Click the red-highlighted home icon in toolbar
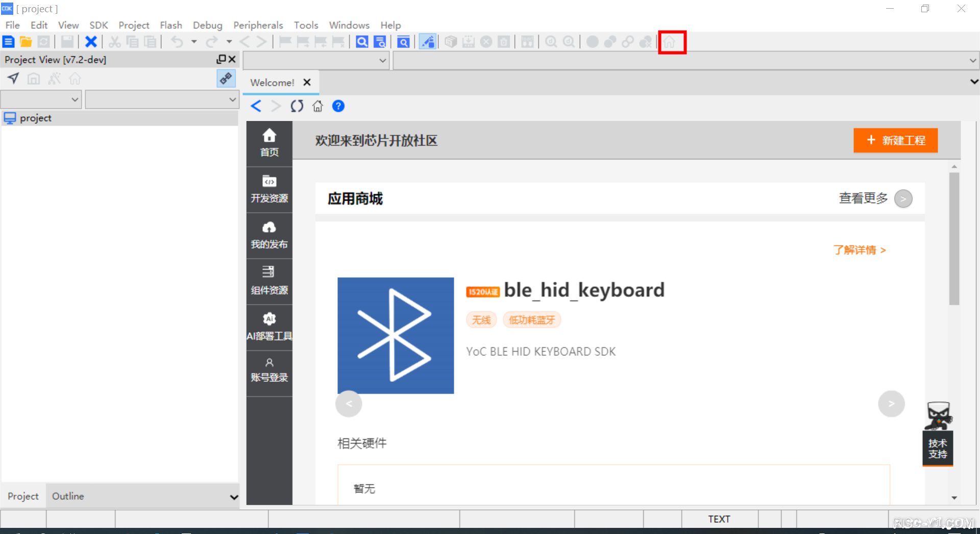Image resolution: width=980 pixels, height=534 pixels. click(x=671, y=42)
